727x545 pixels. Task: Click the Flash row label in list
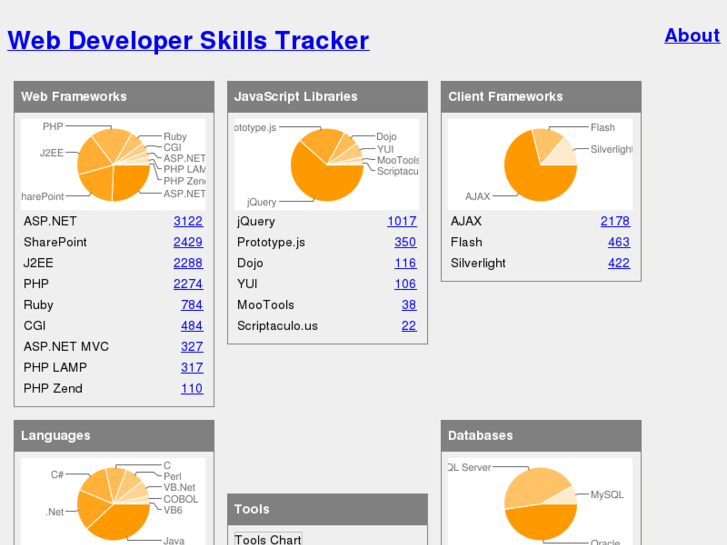pos(466,242)
